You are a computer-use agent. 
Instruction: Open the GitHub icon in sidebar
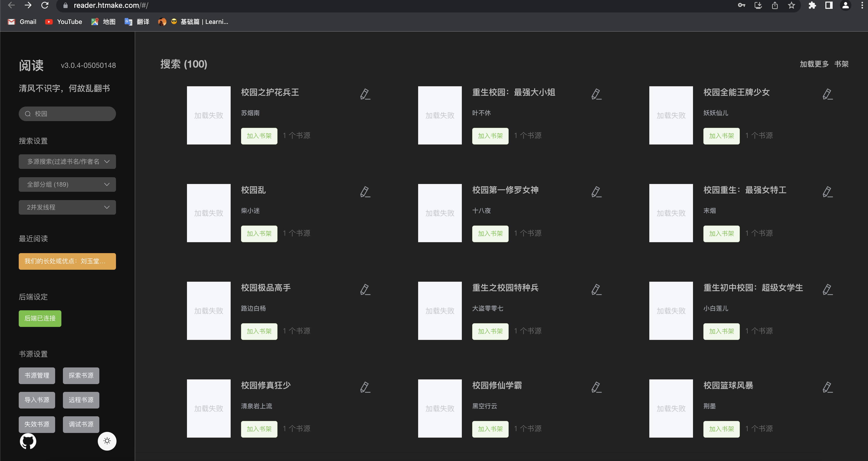[28, 441]
